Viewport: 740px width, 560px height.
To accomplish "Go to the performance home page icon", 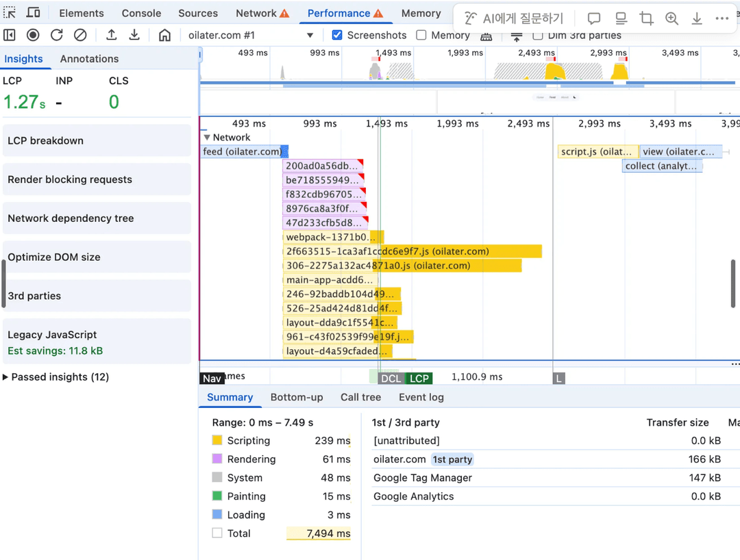I will tap(164, 35).
